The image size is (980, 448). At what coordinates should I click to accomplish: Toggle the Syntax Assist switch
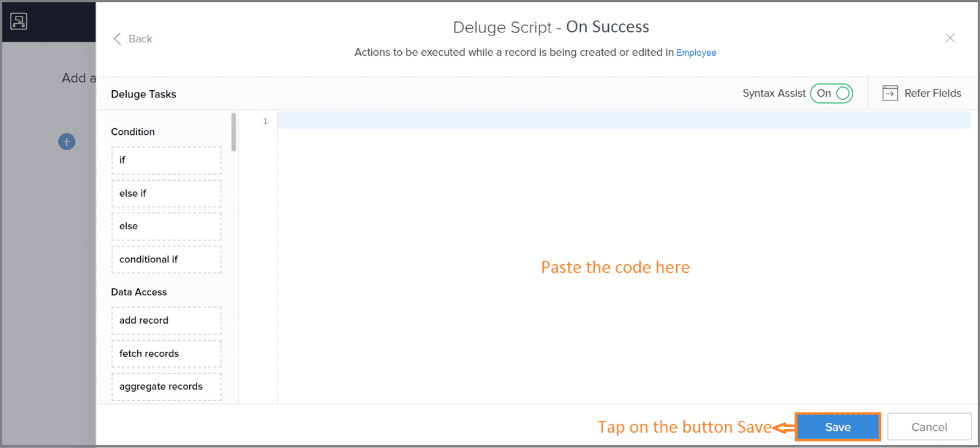tap(831, 93)
